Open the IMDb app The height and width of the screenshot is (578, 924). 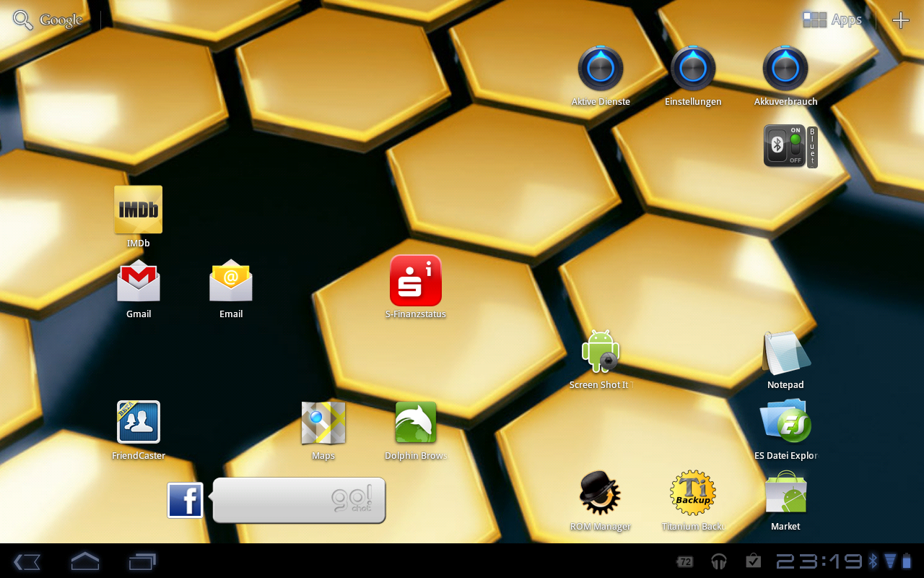pyautogui.click(x=139, y=210)
